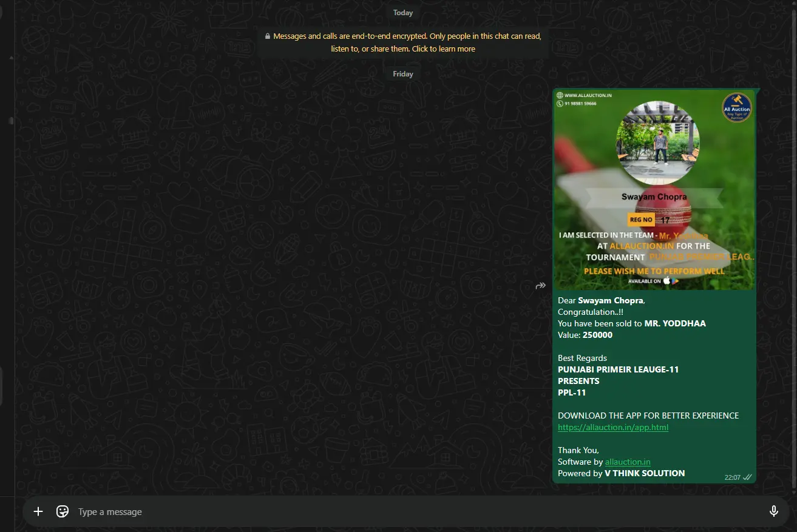Viewport: 797px width, 532px height.
Task: Click the double-check read receipt at 22:07
Action: pyautogui.click(x=748, y=477)
